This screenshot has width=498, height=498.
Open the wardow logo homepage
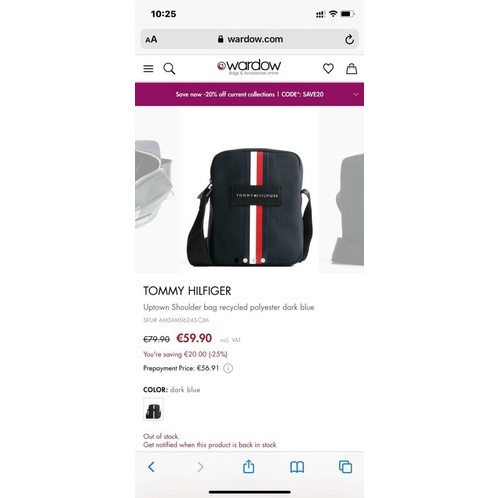click(249, 67)
